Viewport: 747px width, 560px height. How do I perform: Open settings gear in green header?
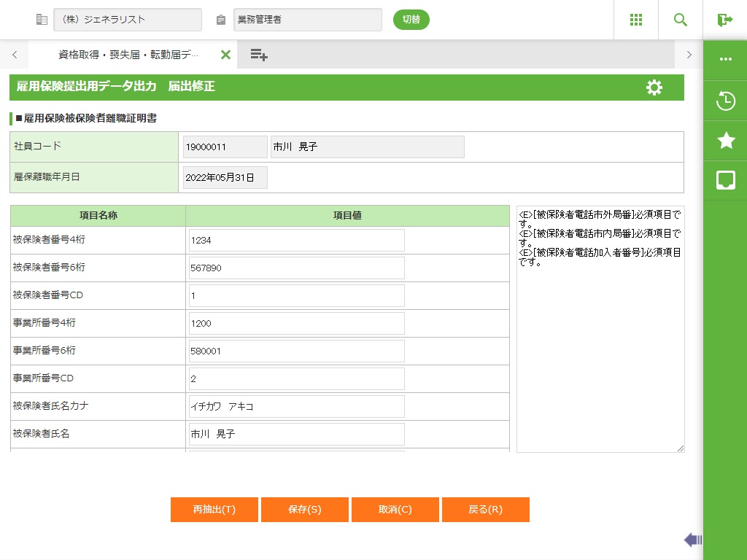[654, 87]
